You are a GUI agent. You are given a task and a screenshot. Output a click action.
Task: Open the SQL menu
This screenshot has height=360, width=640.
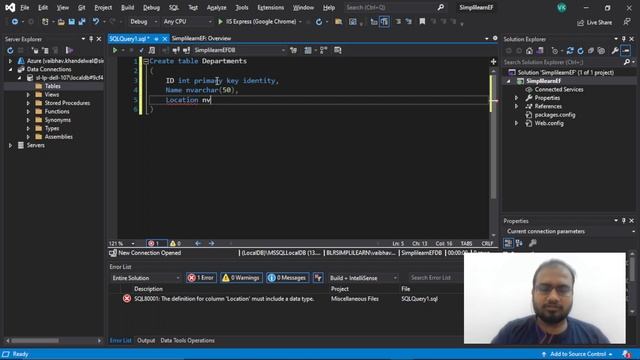click(174, 7)
